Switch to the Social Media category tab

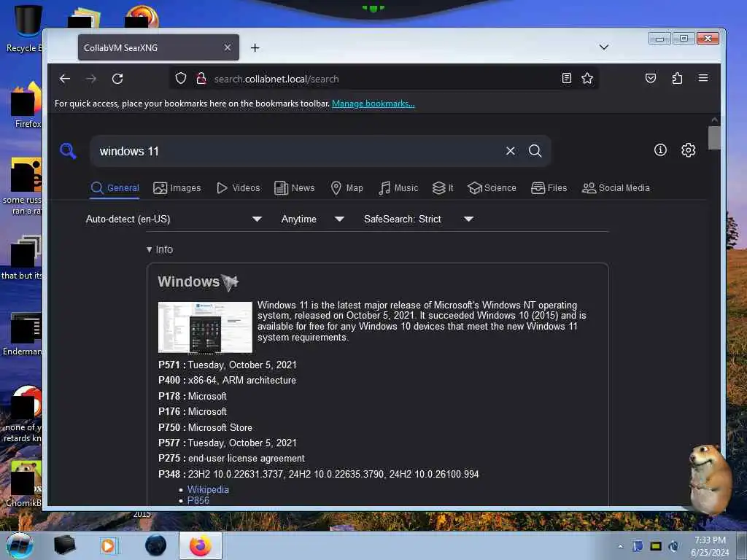click(616, 188)
